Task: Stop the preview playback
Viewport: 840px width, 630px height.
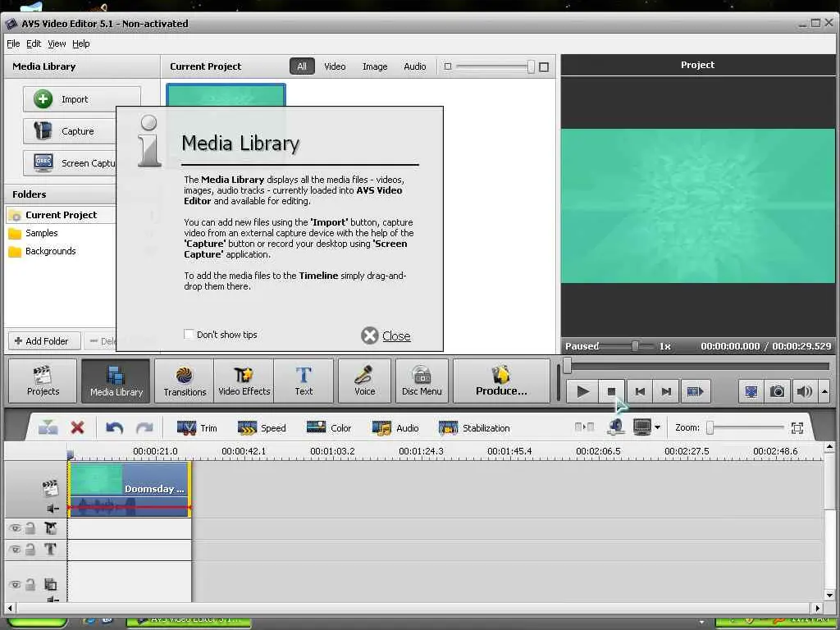Action: point(611,391)
